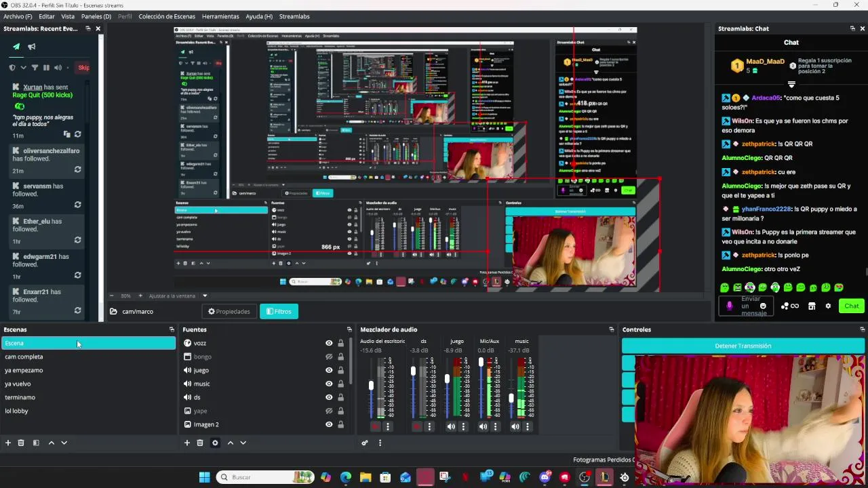This screenshot has height=488, width=868.
Task: Open the recent events feed tab icon
Action: click(16, 47)
